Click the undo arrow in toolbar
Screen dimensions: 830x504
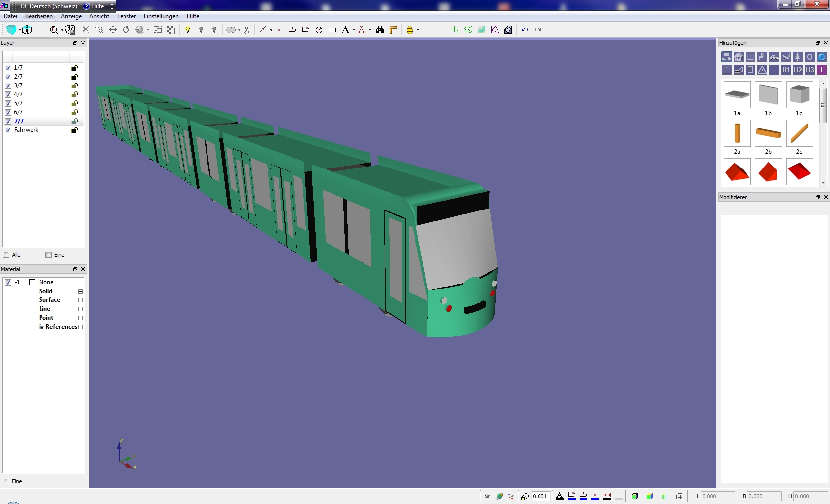pos(525,30)
